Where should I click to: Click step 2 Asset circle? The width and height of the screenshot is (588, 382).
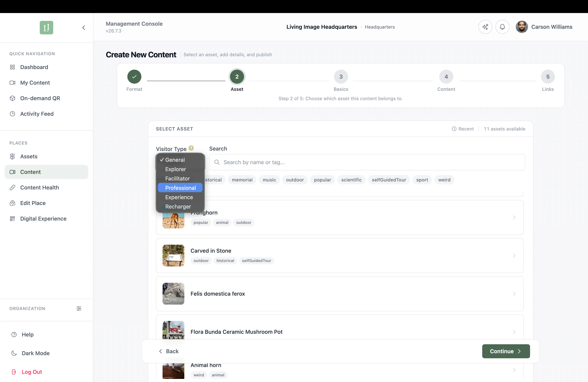pyautogui.click(x=237, y=77)
